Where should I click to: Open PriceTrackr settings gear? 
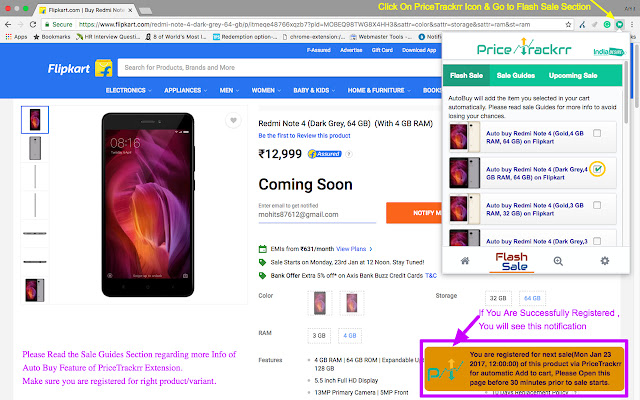(604, 261)
